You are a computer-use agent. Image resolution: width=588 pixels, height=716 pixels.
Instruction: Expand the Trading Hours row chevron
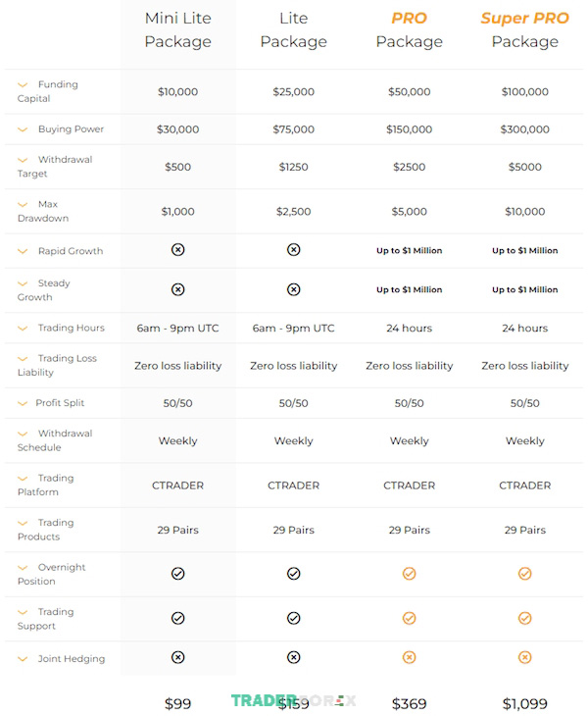[23, 329]
